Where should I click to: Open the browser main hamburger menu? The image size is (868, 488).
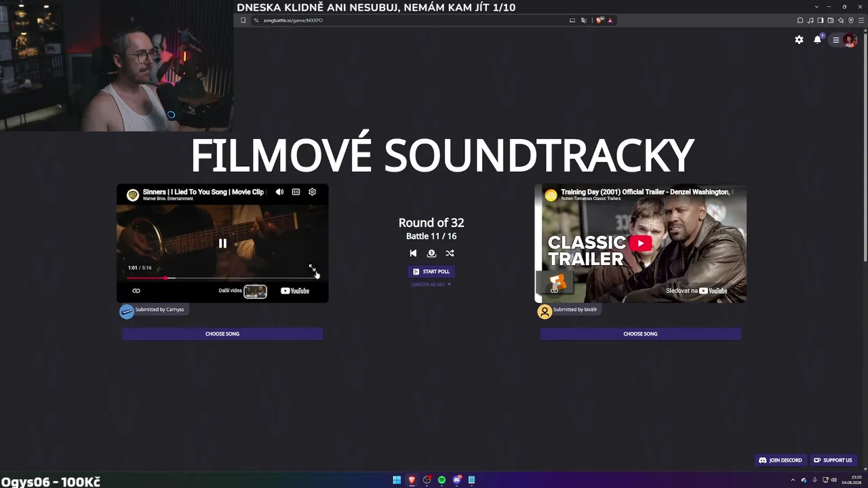(861, 20)
